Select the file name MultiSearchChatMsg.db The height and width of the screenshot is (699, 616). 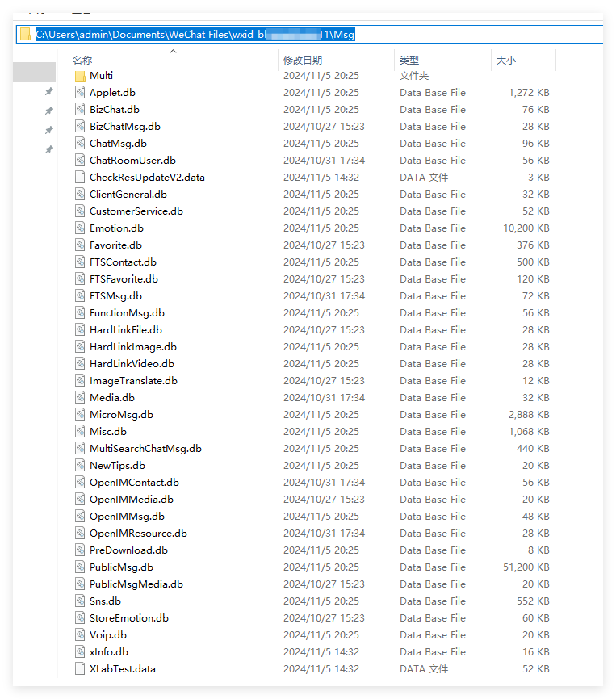(x=146, y=449)
